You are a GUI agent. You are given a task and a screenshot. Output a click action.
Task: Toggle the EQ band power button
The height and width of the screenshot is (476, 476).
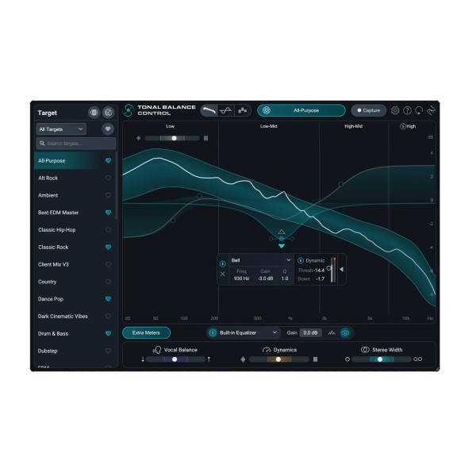[222, 264]
